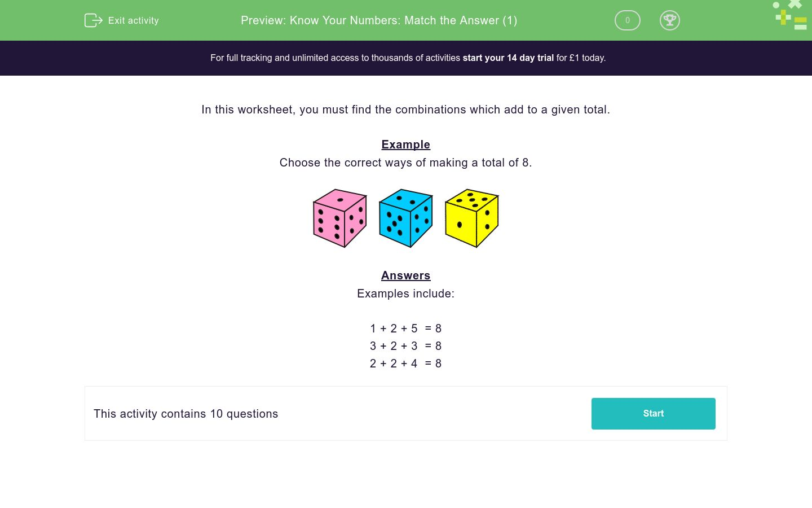
Task: Click the Start button
Action: coord(653,413)
